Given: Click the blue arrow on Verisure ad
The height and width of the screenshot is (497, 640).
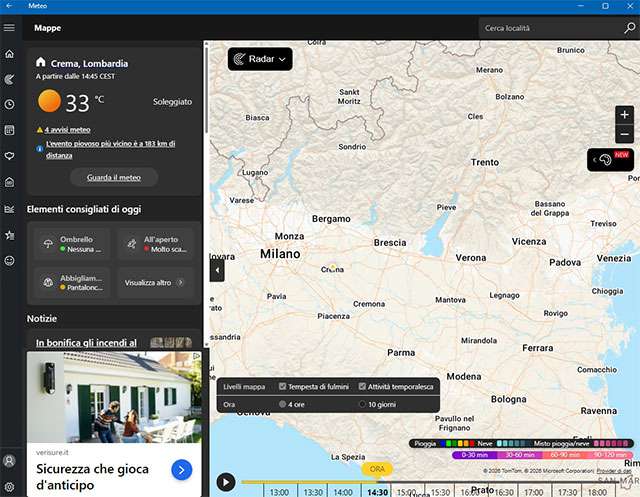Looking at the screenshot, I should [182, 470].
